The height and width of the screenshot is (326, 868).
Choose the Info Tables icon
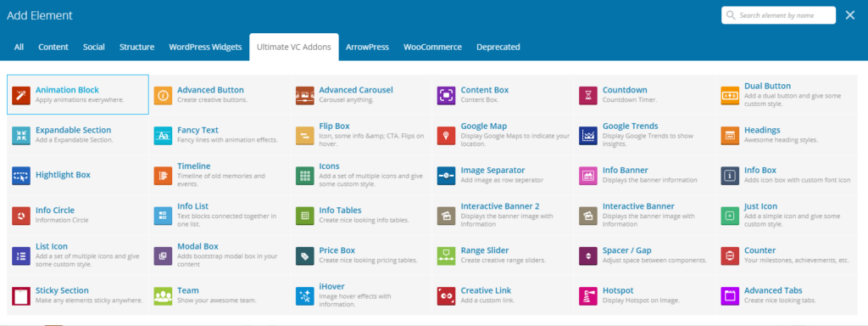[x=304, y=215]
